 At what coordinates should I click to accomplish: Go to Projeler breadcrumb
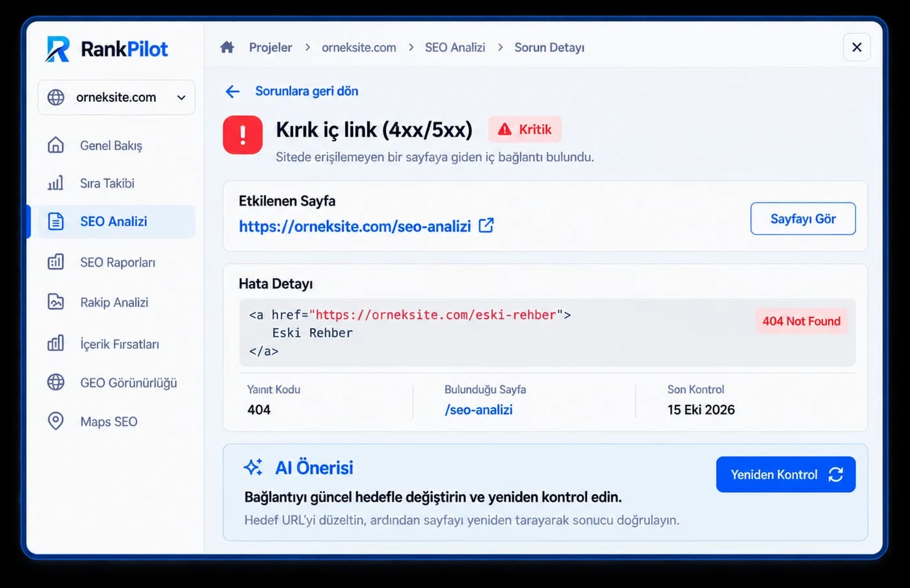[x=270, y=47]
